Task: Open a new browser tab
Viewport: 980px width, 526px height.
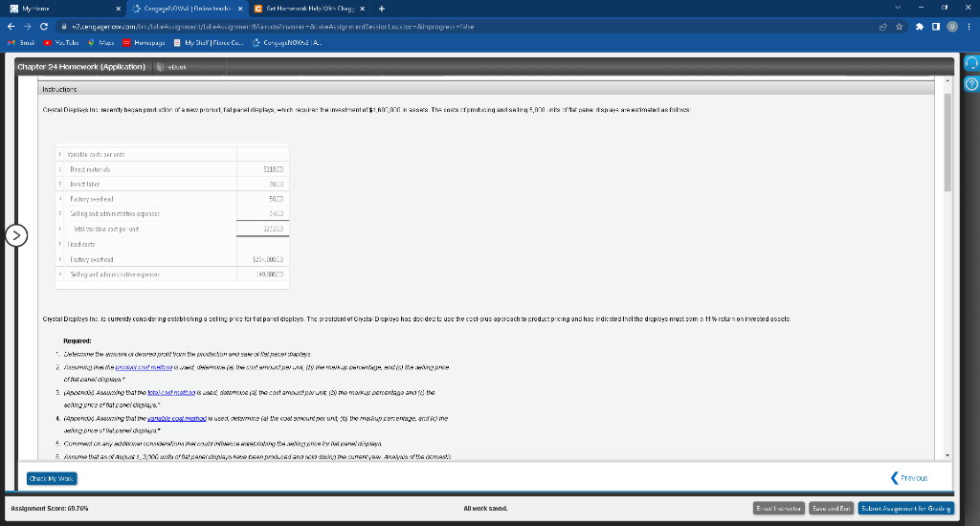Action: coord(381,9)
